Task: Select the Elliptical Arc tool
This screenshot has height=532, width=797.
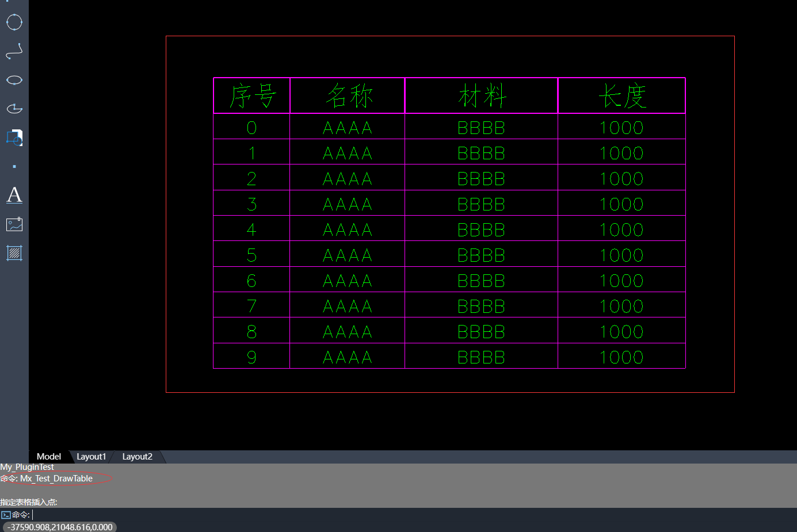Action: coord(14,109)
